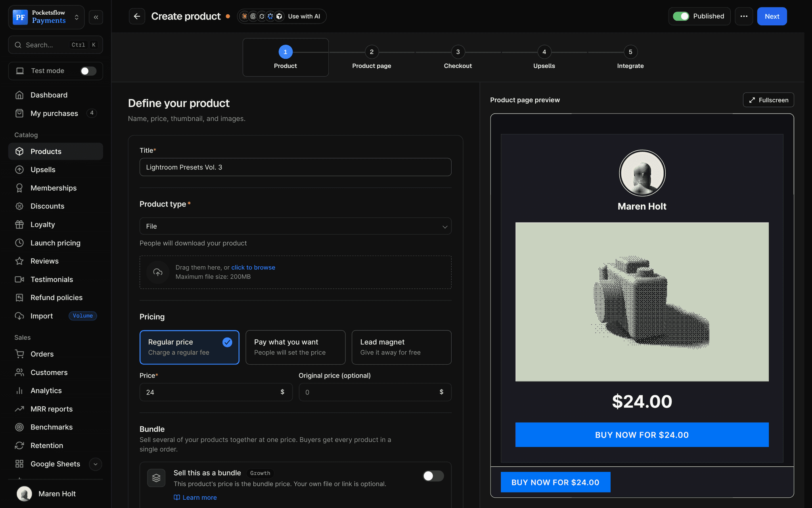Expand the Google Sheets chevron in sidebar
Image resolution: width=812 pixels, height=508 pixels.
coord(95,464)
